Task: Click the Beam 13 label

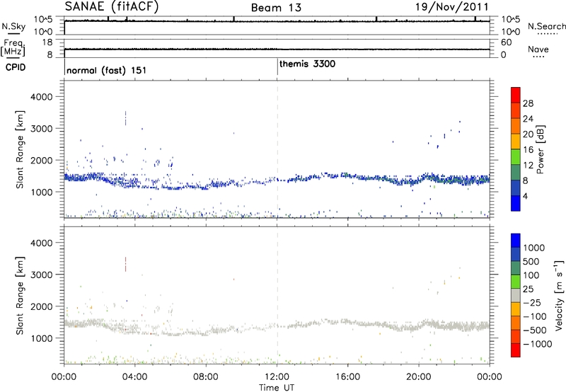Action: (276, 8)
